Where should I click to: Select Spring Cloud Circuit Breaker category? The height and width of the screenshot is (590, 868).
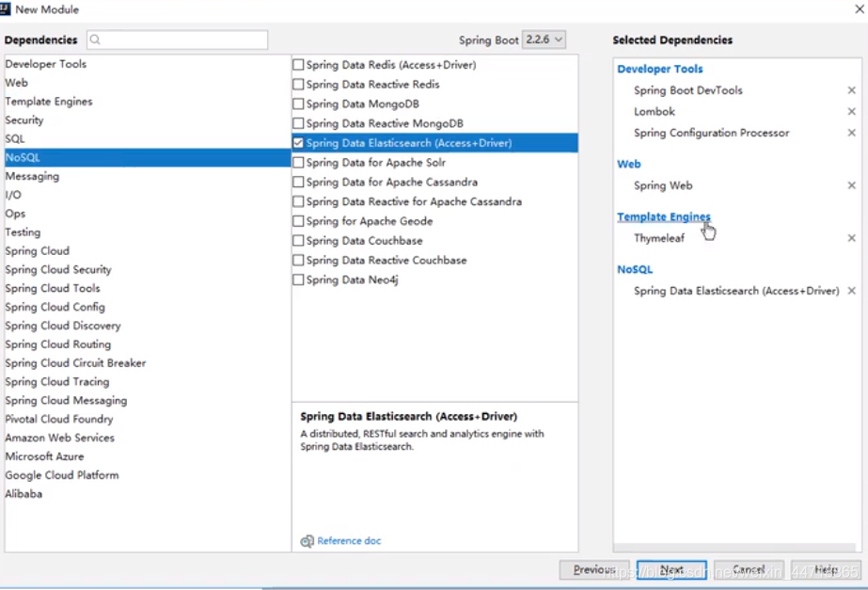click(148, 363)
